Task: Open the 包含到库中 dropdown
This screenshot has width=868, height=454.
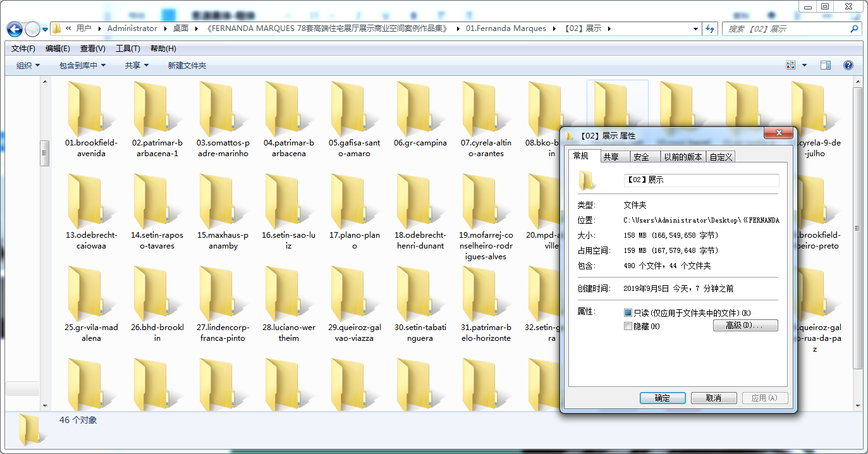Action: coord(83,65)
